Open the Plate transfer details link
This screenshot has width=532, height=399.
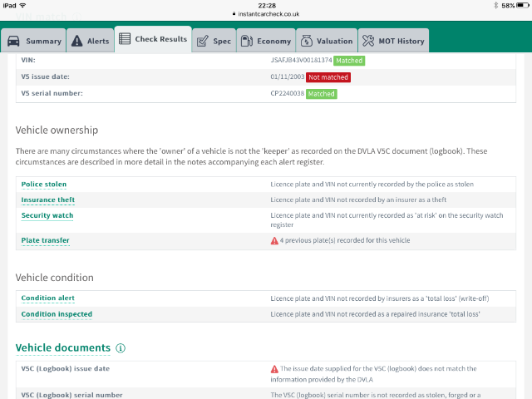(x=46, y=241)
